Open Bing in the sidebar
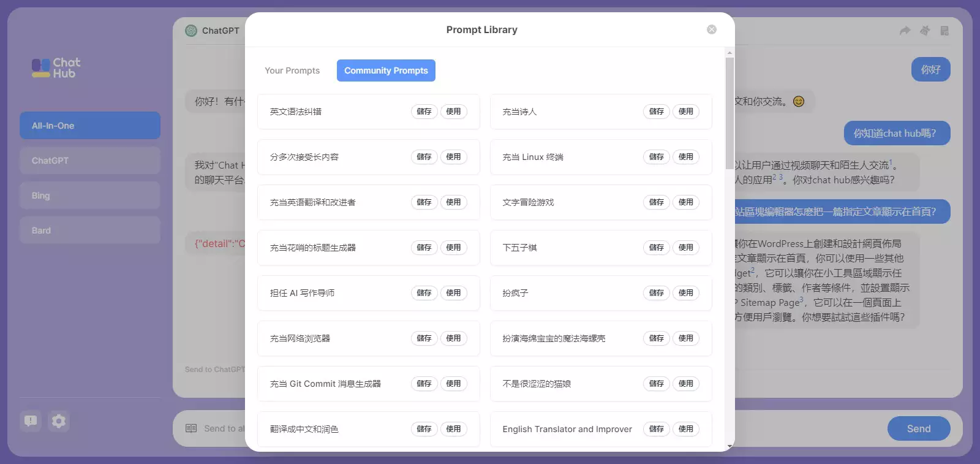The width and height of the screenshot is (980, 464). coord(90,196)
